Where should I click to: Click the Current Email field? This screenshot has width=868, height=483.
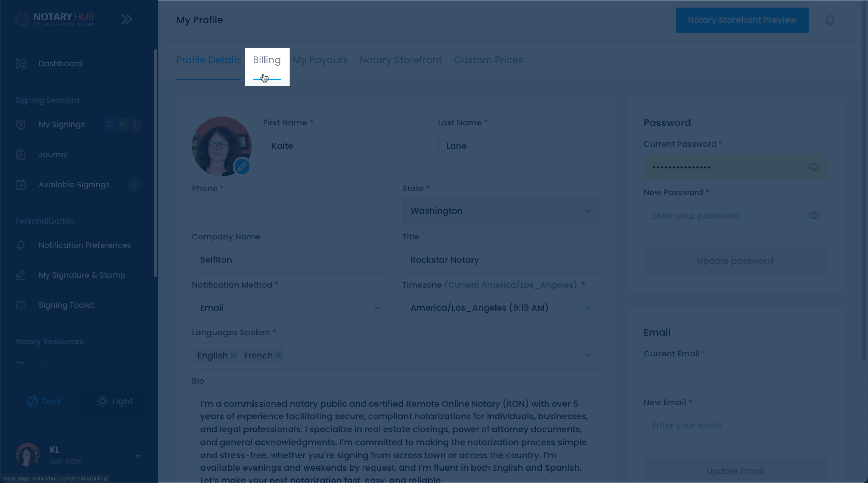[x=735, y=377]
